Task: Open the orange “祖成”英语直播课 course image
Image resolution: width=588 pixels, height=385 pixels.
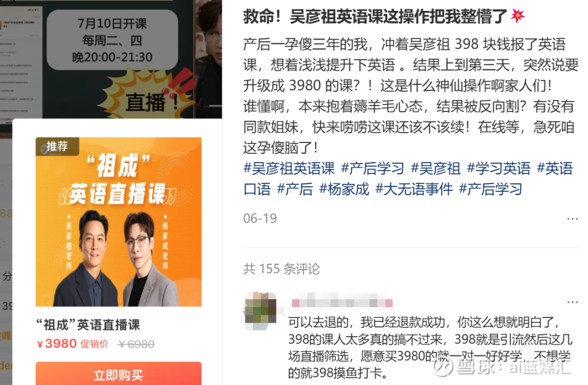Action: pos(119,222)
